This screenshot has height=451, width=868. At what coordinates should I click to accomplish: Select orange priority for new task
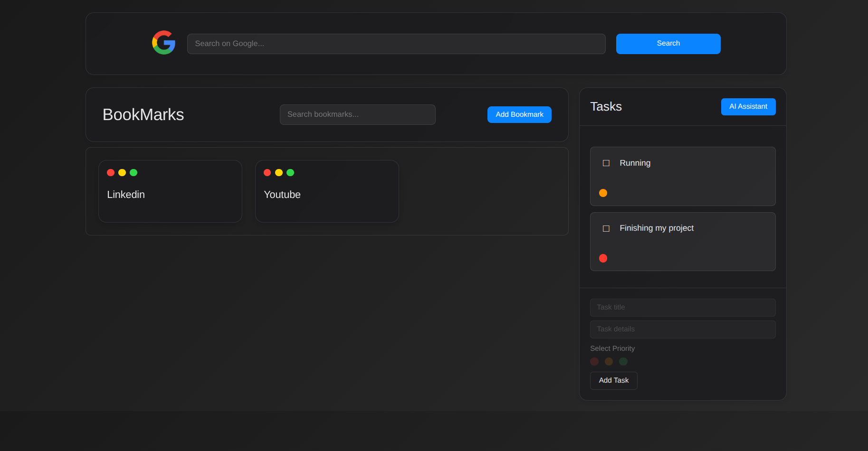point(609,362)
